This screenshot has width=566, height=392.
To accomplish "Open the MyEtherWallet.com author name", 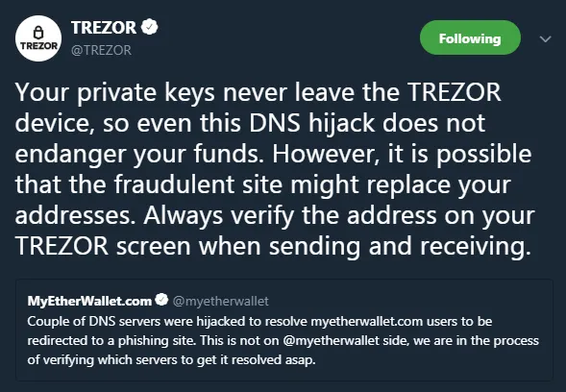I will [89, 301].
